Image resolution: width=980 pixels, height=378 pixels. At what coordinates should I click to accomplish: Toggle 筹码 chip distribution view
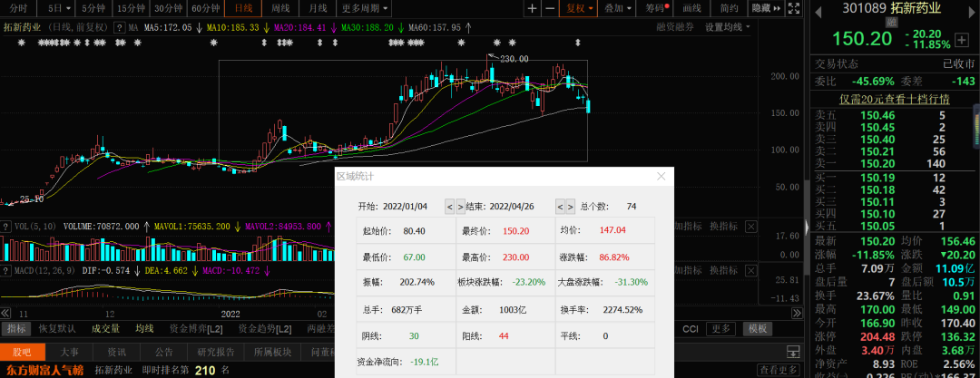[x=656, y=9]
